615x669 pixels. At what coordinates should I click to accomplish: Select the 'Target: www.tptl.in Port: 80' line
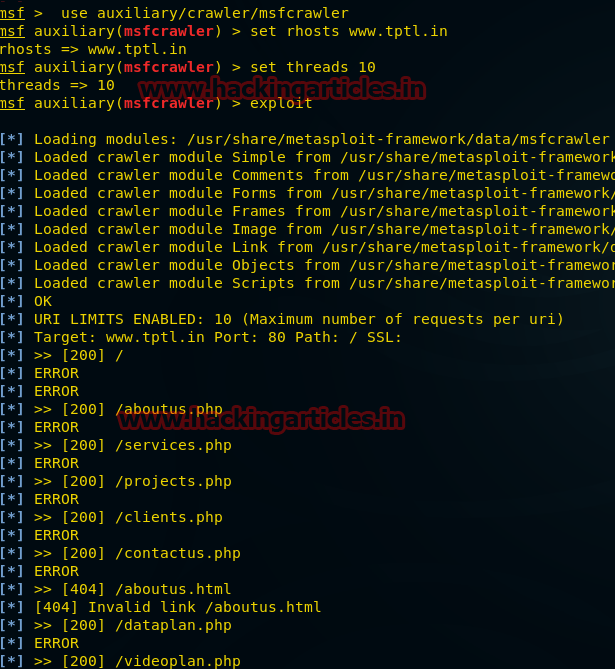coord(218,337)
